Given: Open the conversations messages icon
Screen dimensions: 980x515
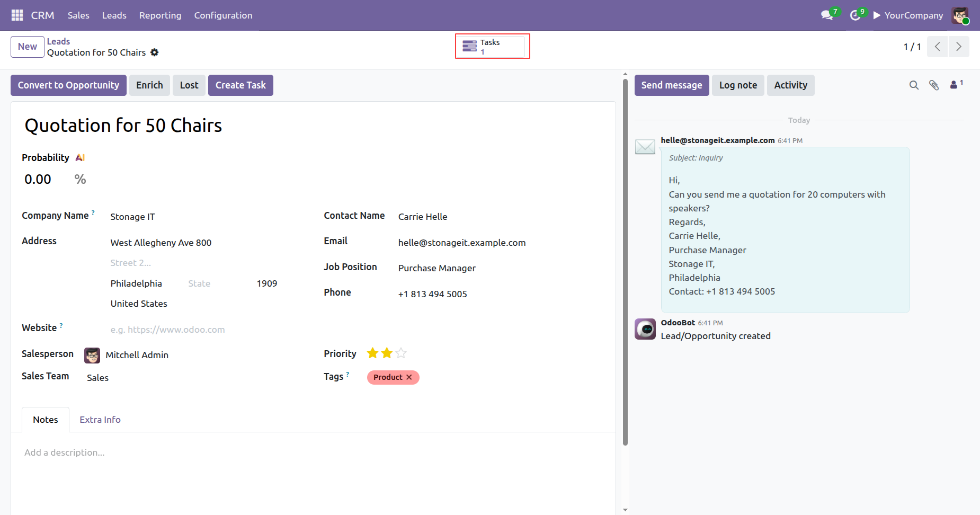Looking at the screenshot, I should pyautogui.click(x=827, y=15).
